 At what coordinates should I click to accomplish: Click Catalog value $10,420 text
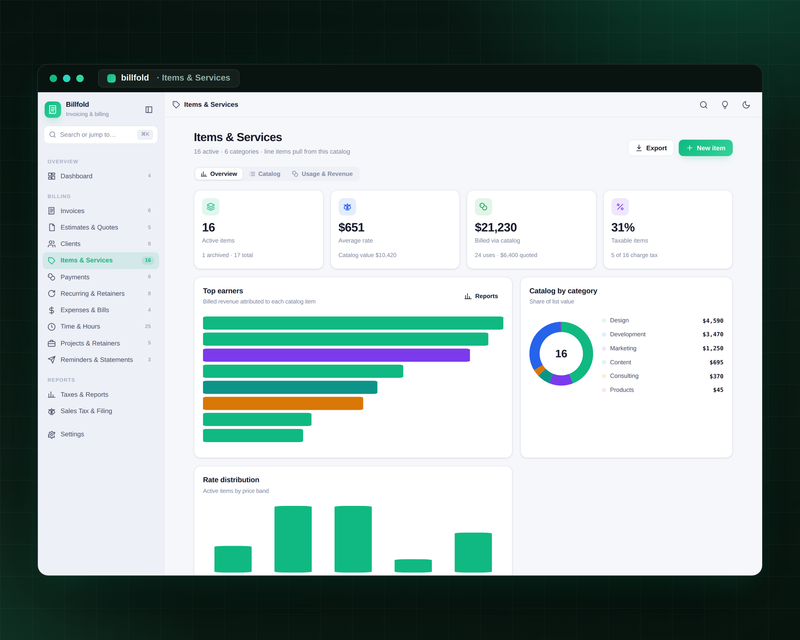[x=367, y=255]
